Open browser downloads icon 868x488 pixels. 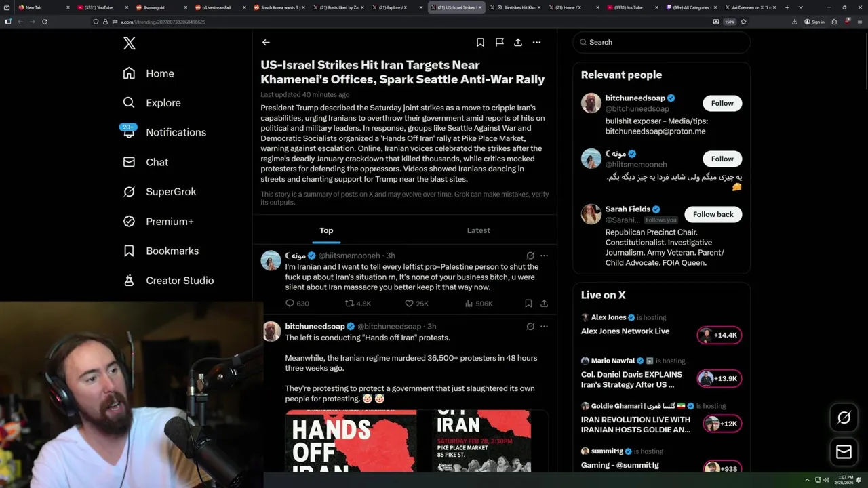pos(795,22)
